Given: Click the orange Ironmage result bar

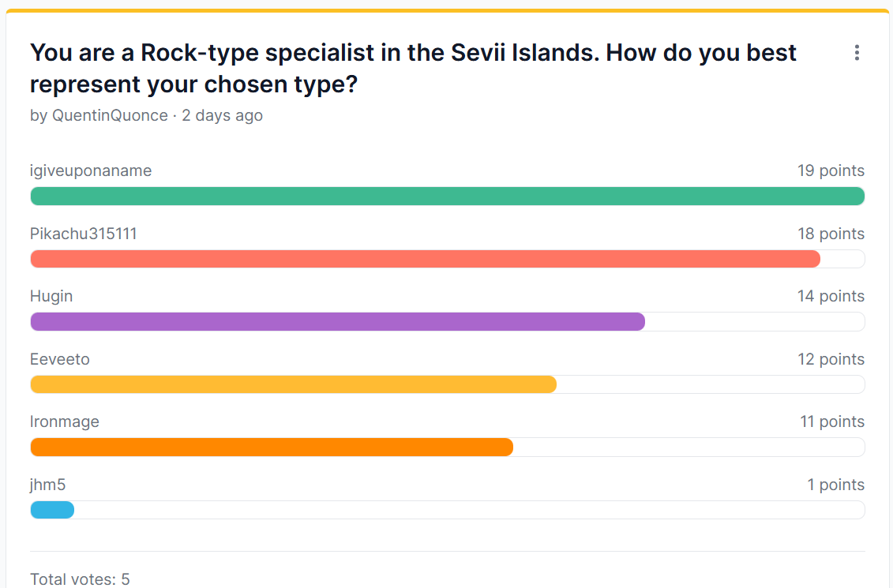Looking at the screenshot, I should pos(272,447).
